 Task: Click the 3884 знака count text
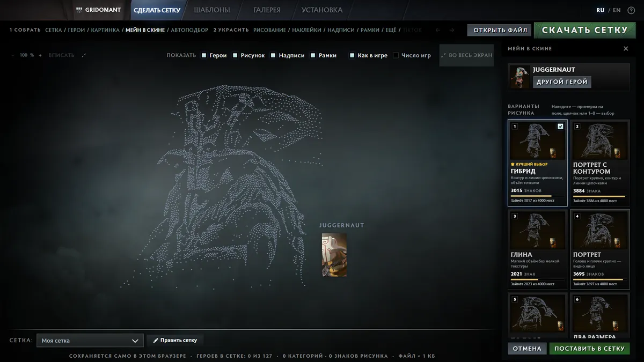587,190
